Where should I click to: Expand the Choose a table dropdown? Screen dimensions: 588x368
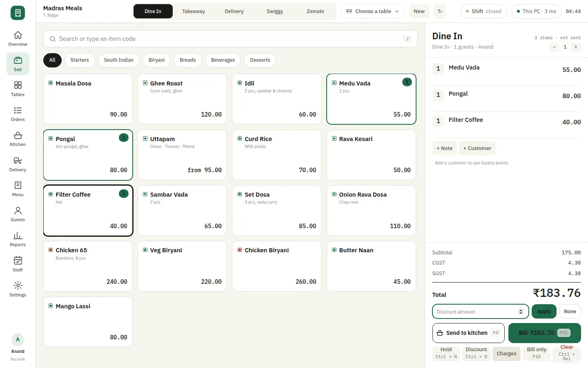click(372, 11)
